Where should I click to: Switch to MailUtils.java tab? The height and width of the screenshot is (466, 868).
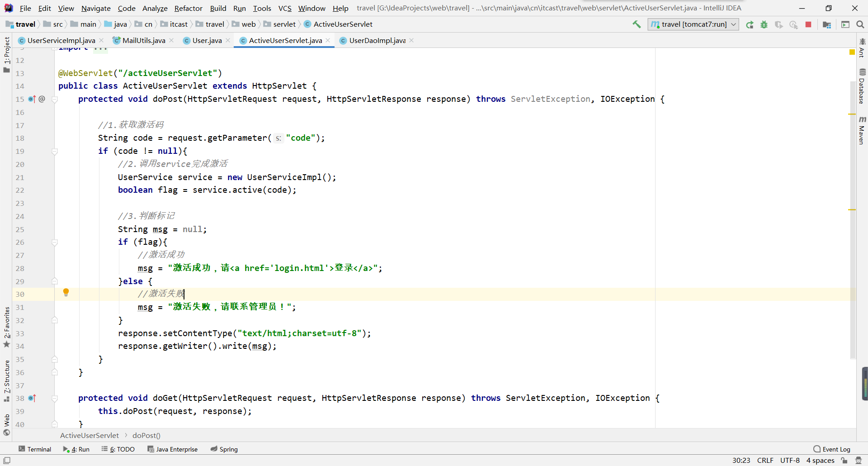pyautogui.click(x=144, y=41)
